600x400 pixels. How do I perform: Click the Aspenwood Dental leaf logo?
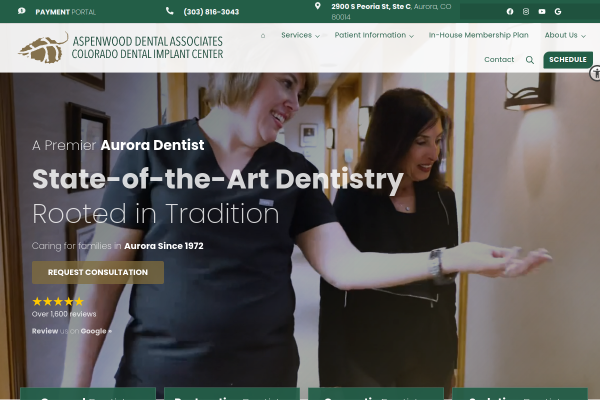click(x=43, y=47)
